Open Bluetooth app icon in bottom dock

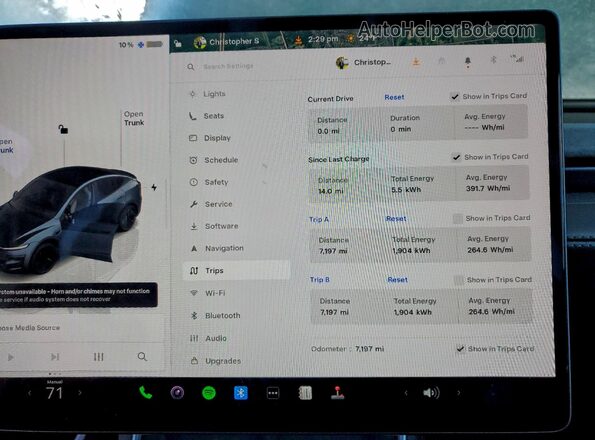point(241,393)
